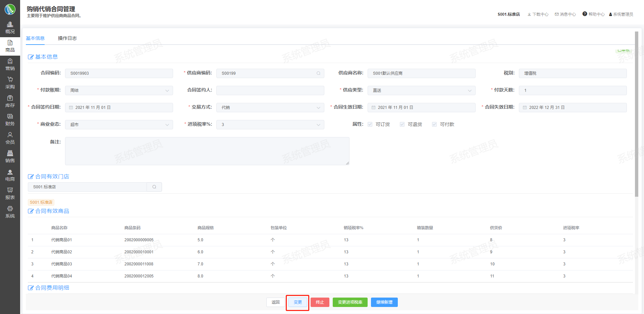Open the 系统 system settings section
The image size is (644, 314).
[x=10, y=212]
